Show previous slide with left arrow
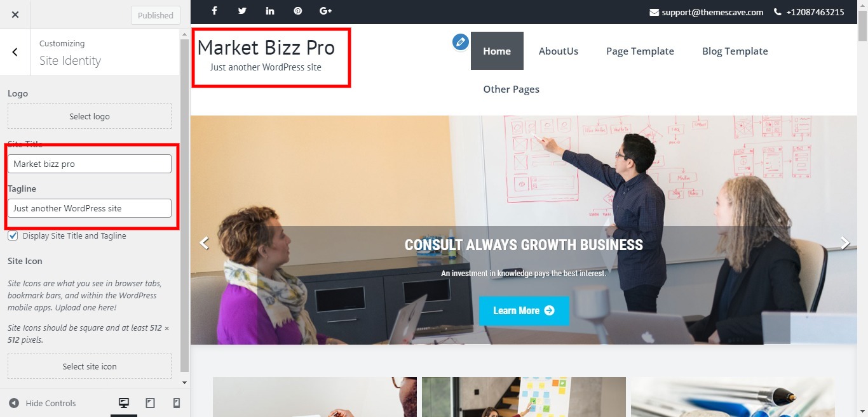Screen dimensions: 868x417 204,243
